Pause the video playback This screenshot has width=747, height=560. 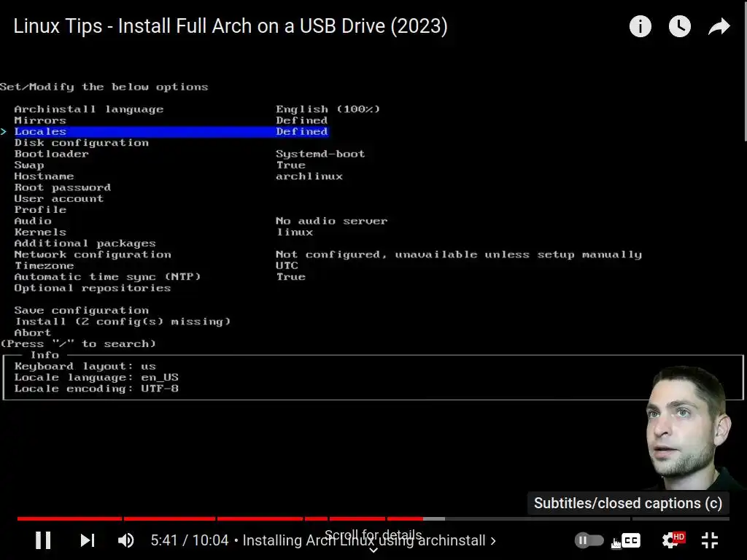click(43, 540)
